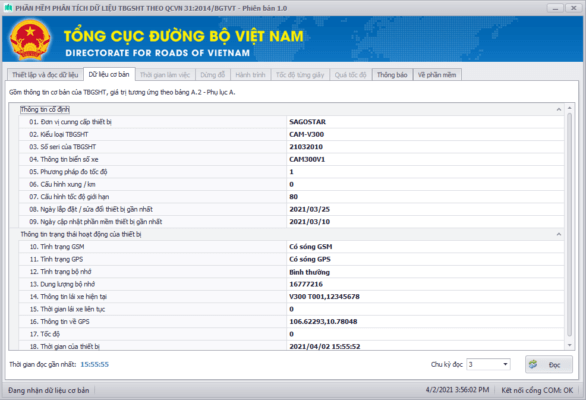Screen dimensions: 586x400
Task: Select the Dữ liệu cơ bản tab
Action: pyautogui.click(x=109, y=74)
